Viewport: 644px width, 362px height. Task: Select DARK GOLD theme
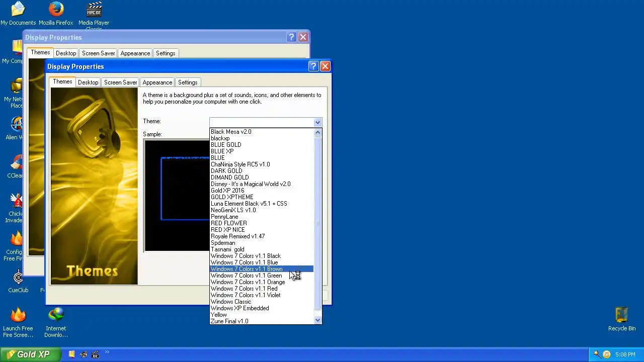tap(262, 171)
